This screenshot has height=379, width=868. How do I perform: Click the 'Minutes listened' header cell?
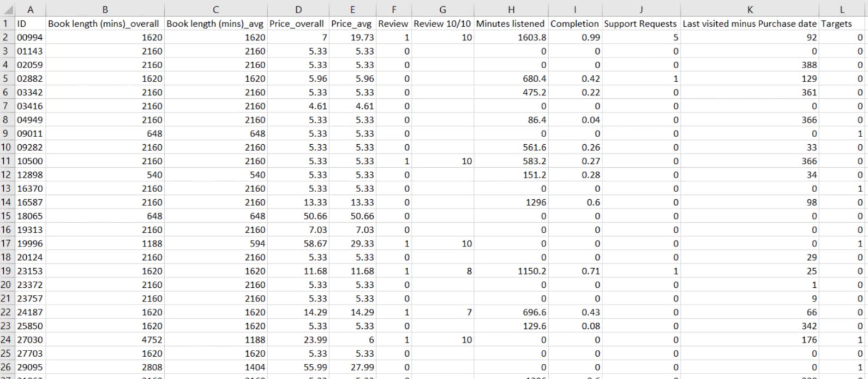click(510, 23)
